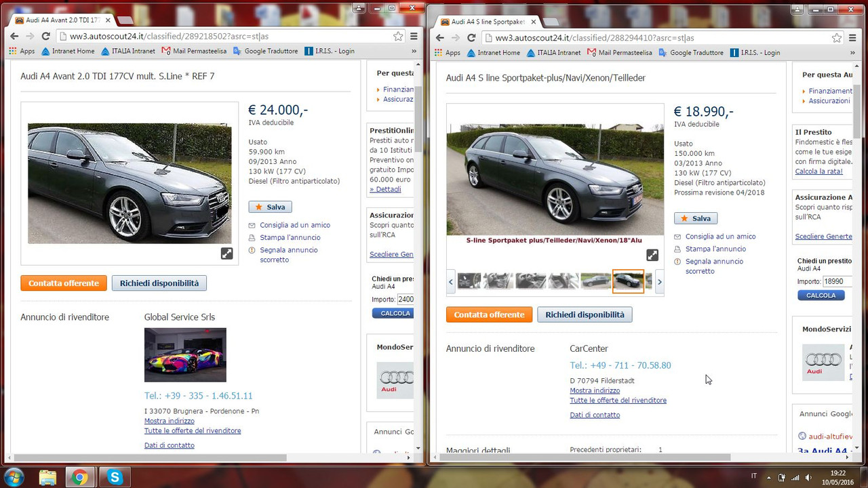This screenshot has width=868, height=488.
Task: Reload page in left Chrome window
Action: pyautogui.click(x=45, y=37)
